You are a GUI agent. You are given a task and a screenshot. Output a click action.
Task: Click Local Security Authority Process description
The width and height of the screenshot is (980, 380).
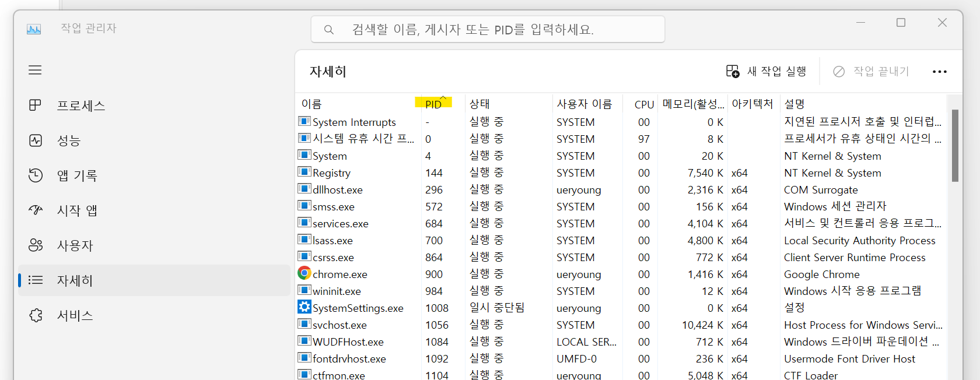pos(859,241)
